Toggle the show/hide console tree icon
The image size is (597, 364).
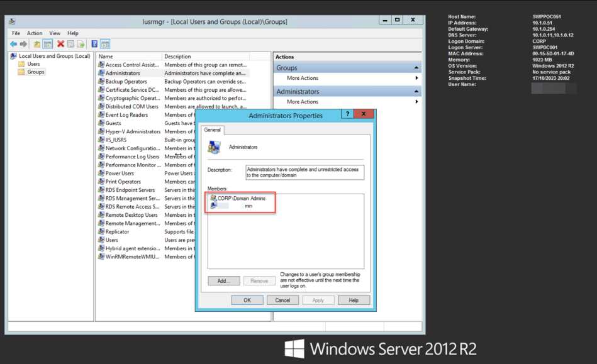tap(48, 44)
